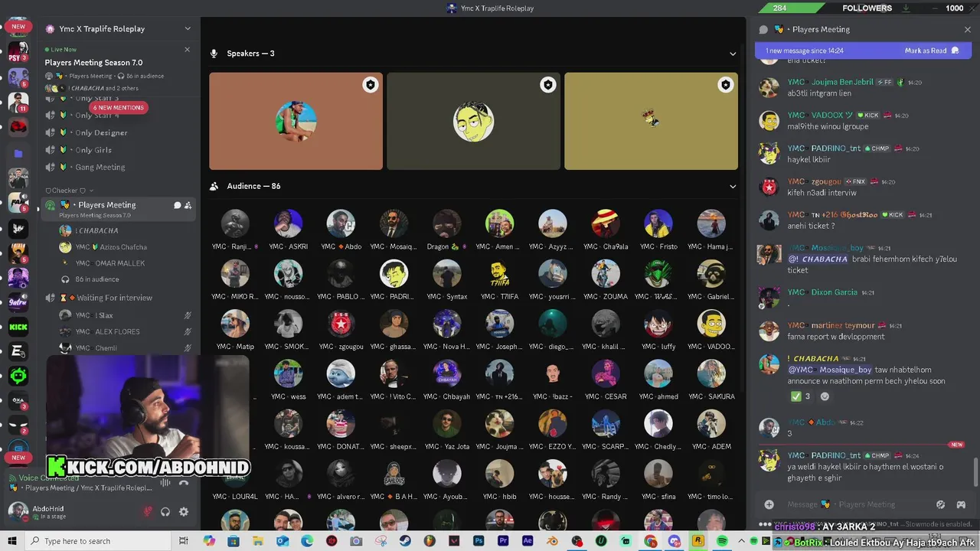Screen dimensions: 980x551
Task: Add a new reaction to CHABACHA's message
Action: pos(825,396)
